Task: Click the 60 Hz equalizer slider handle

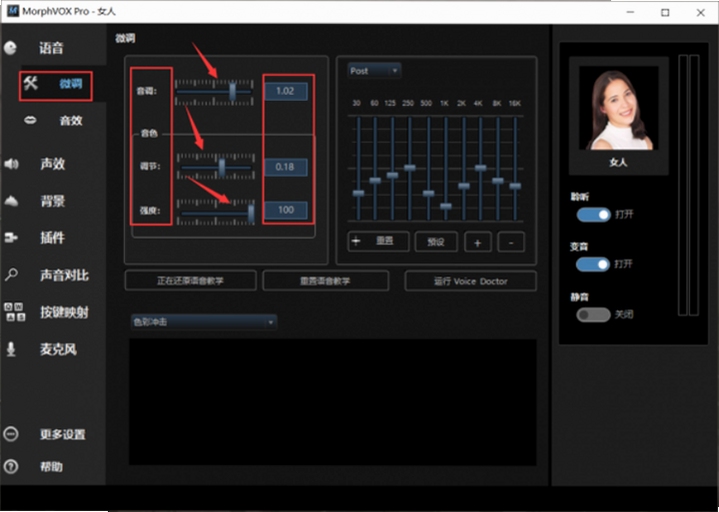Action: click(375, 181)
